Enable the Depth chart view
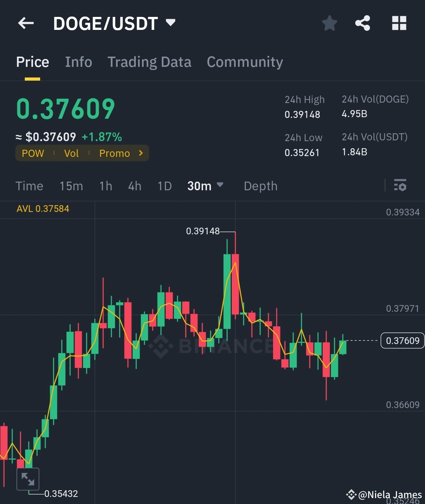 point(260,186)
